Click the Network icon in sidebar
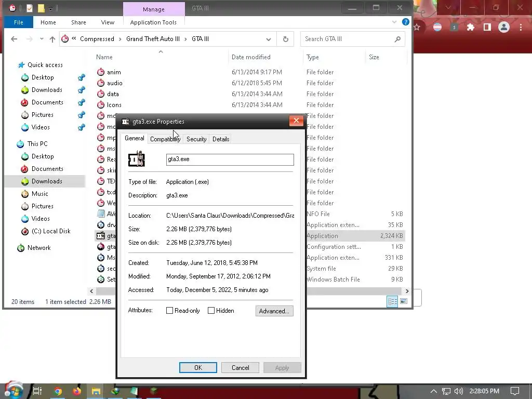Viewport: 532px width, 399px height. click(21, 248)
